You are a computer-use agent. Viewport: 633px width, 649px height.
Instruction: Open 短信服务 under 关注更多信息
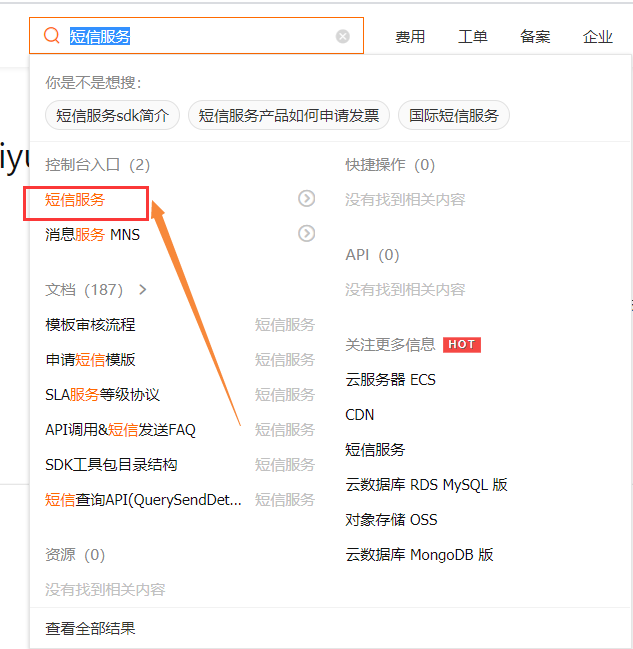point(375,449)
